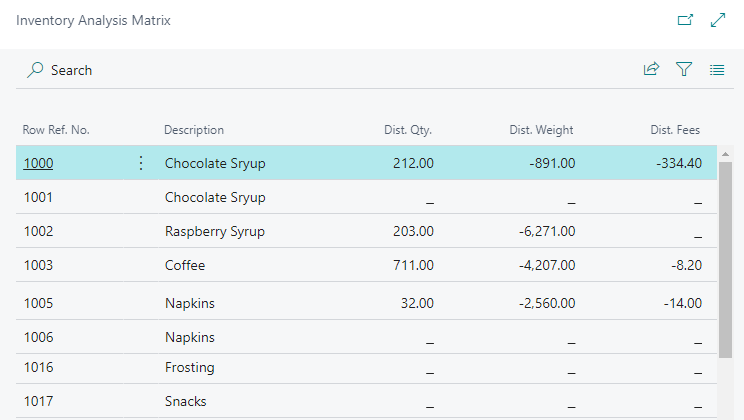Click the Share icon in the toolbar
This screenshot has height=420, width=744.
pyautogui.click(x=651, y=70)
